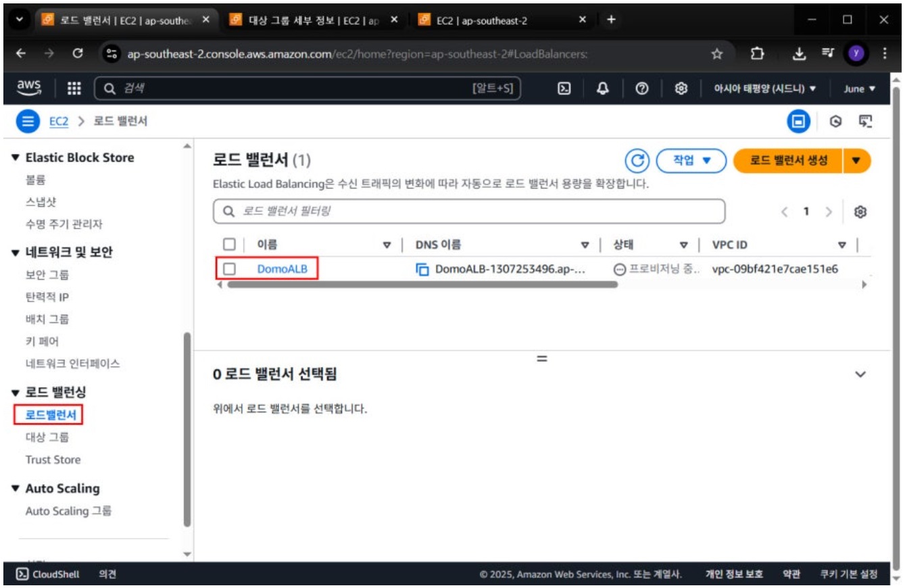Open the region selector 아시아 태평양 (시드니)
Viewport: 905px width, 588px height.
[x=765, y=89]
